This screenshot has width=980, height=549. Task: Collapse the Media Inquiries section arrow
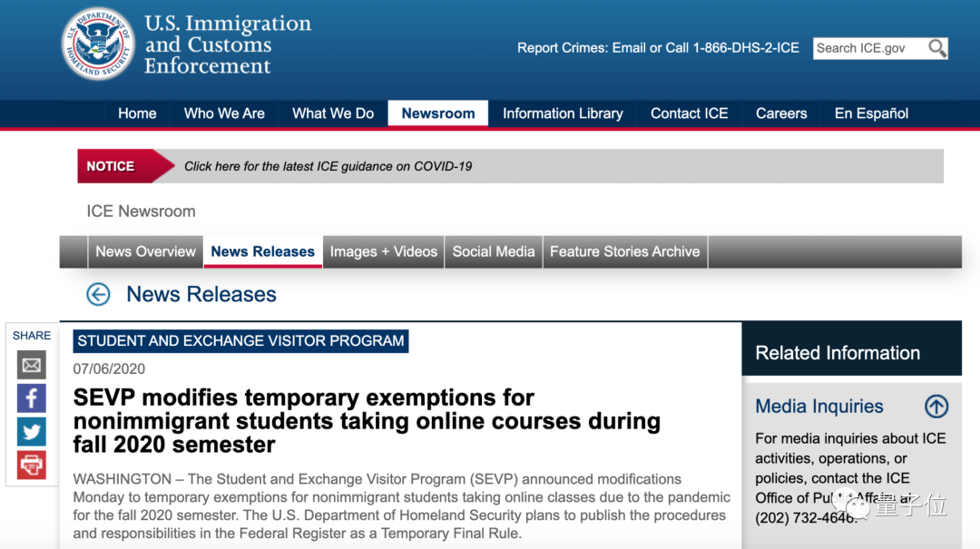point(936,407)
